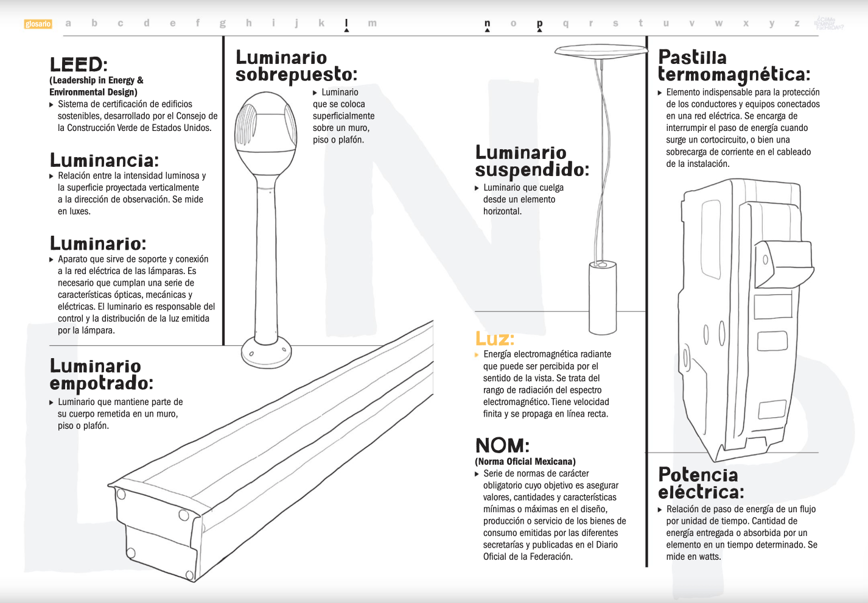Click the triangle marker under letter n
Viewport: 868px width, 603px height.
487,30
